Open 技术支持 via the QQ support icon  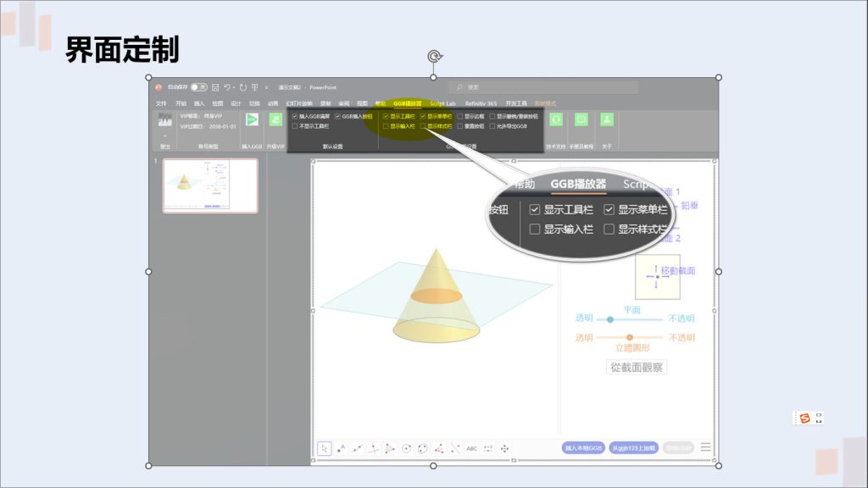(556, 120)
